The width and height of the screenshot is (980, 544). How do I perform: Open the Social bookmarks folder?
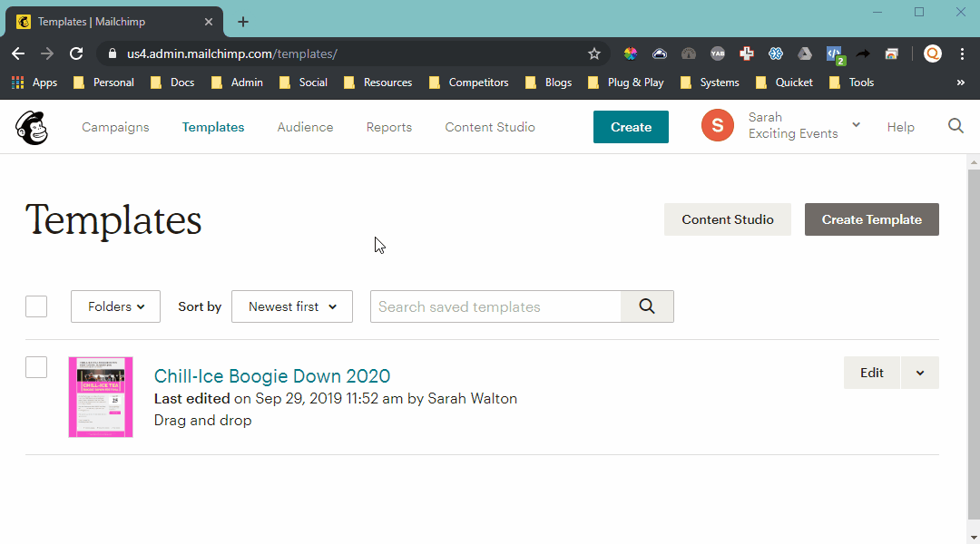point(303,83)
